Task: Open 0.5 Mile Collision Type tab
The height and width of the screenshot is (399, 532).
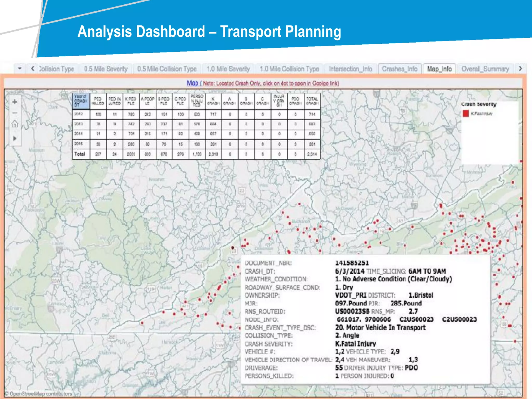Action: point(167,69)
